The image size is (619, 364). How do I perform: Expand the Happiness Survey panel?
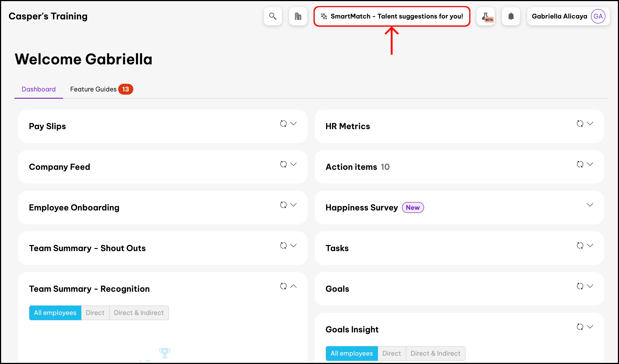coord(590,205)
